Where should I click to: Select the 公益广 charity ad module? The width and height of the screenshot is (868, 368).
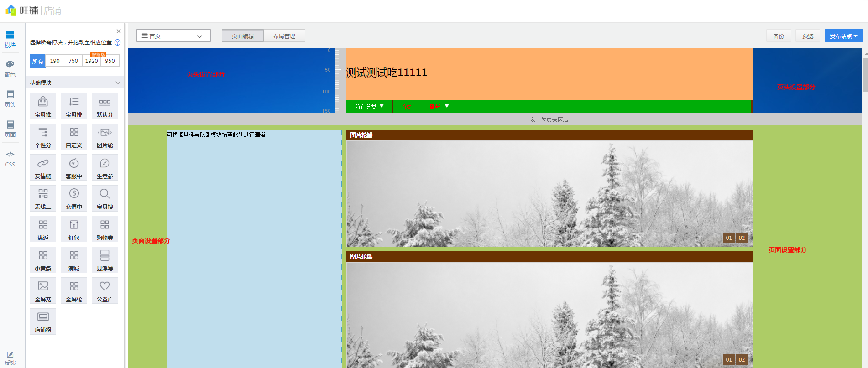coord(105,290)
